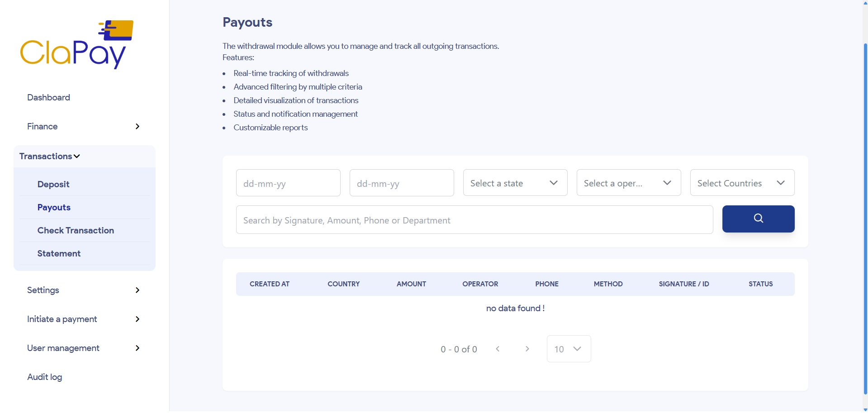Focus the Search by Signature input field
Screen dimensions: 868x413
coord(474,219)
